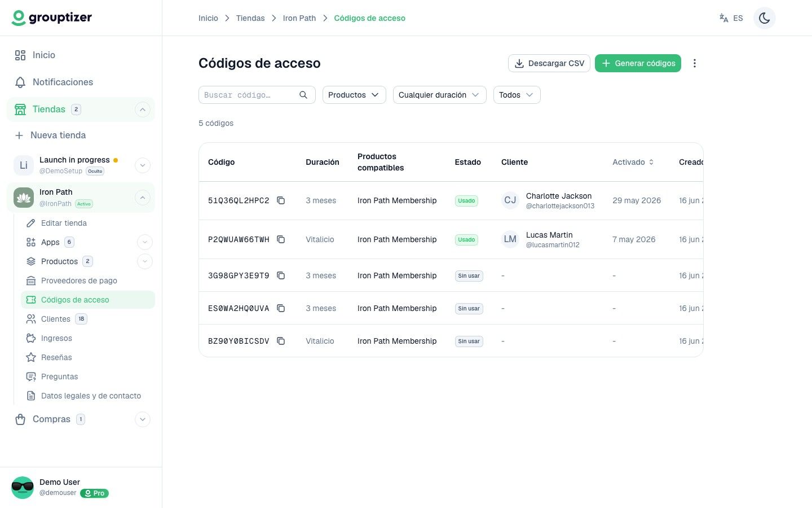812x508 pixels.
Task: Click the CJ customer avatar
Action: tap(510, 200)
